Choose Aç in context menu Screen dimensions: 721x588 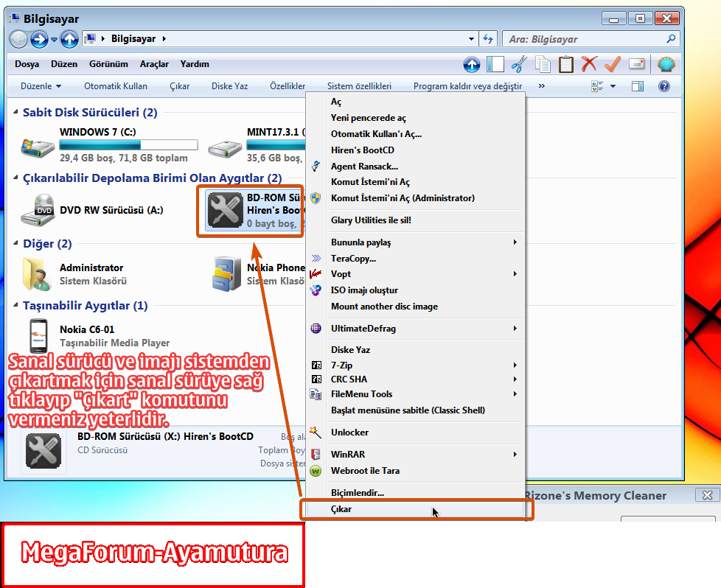click(416, 102)
